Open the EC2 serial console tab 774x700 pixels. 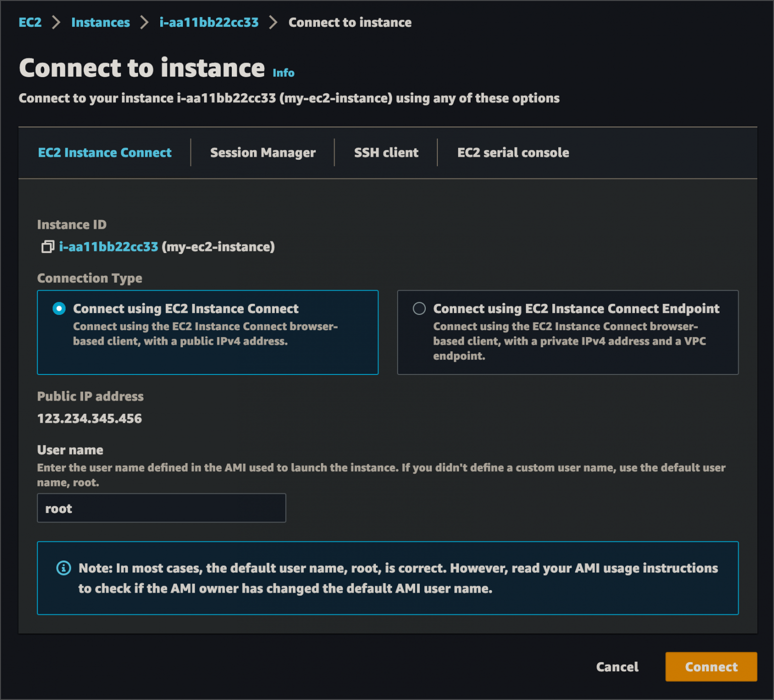[x=512, y=152]
